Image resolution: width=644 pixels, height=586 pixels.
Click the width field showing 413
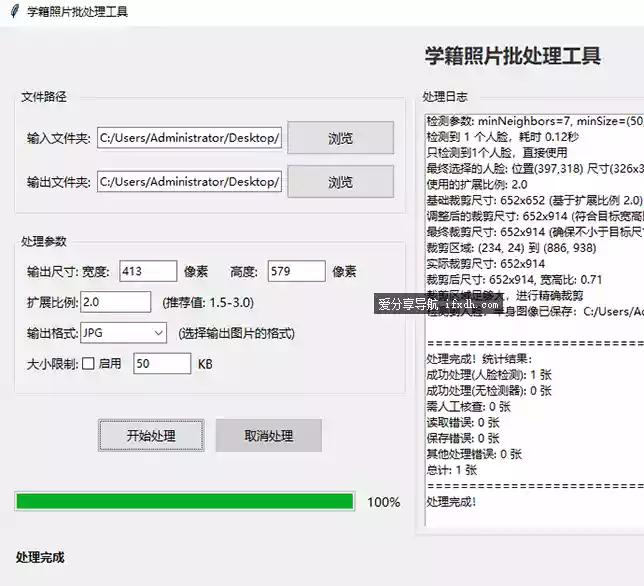[x=148, y=271]
